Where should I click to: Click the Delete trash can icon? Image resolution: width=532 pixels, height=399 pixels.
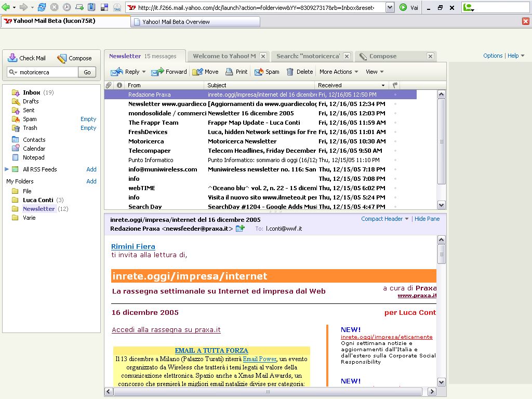pyautogui.click(x=290, y=72)
